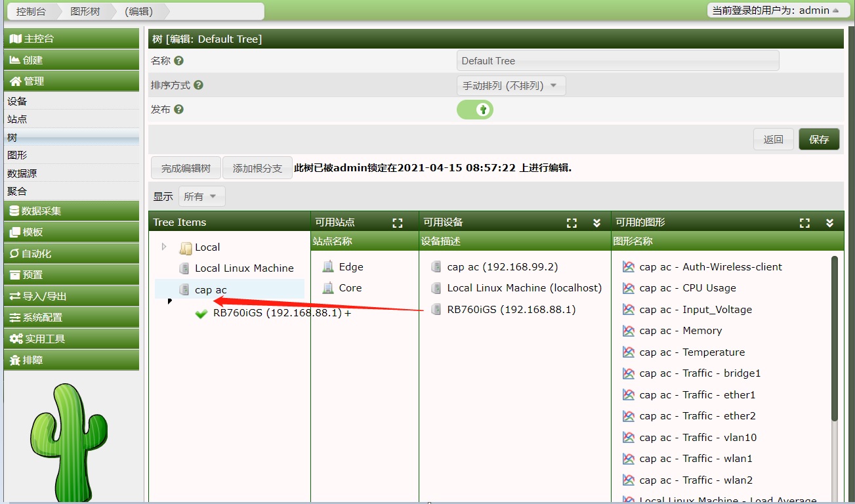The width and height of the screenshot is (855, 504).
Task: Select 图形 in the management submenu
Action: point(18,156)
